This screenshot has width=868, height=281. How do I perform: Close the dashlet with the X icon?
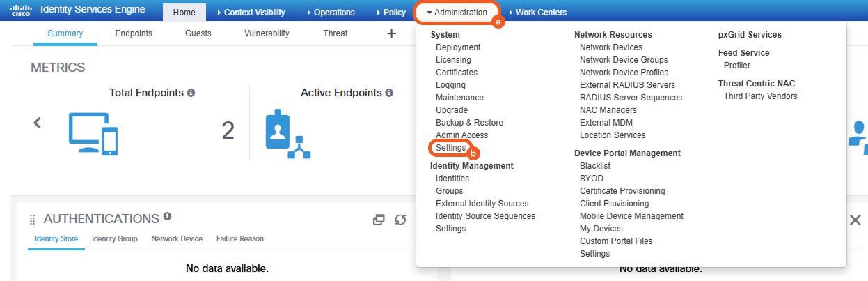[x=855, y=220]
